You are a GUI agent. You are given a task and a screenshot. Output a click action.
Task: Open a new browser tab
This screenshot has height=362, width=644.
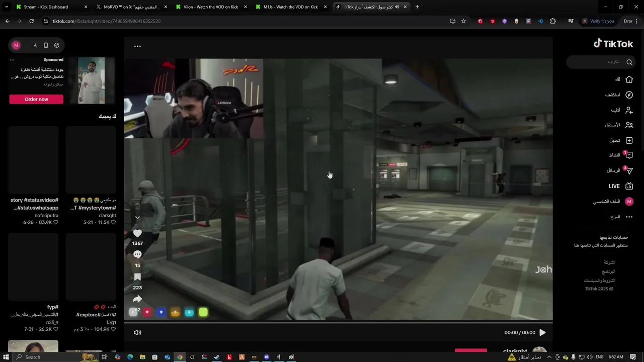(x=417, y=7)
